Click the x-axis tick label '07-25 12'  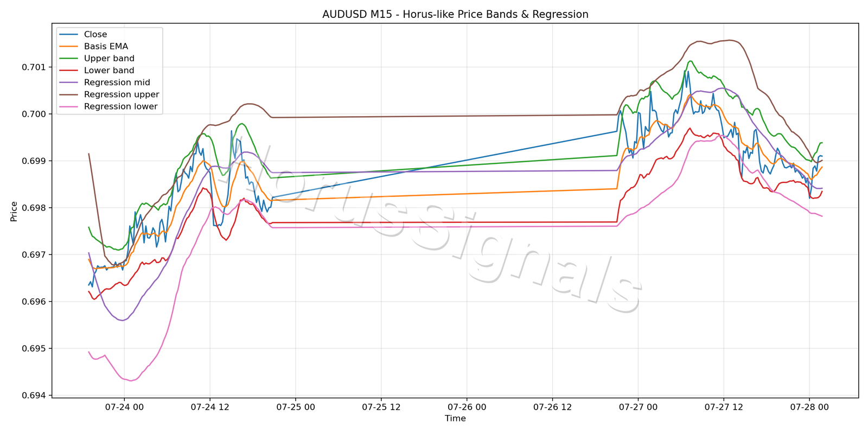click(381, 407)
